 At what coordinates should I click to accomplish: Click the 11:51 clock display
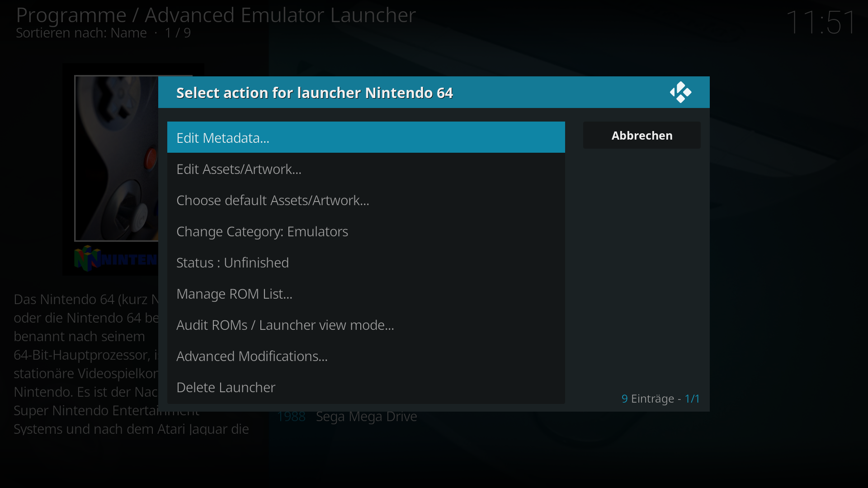(821, 22)
